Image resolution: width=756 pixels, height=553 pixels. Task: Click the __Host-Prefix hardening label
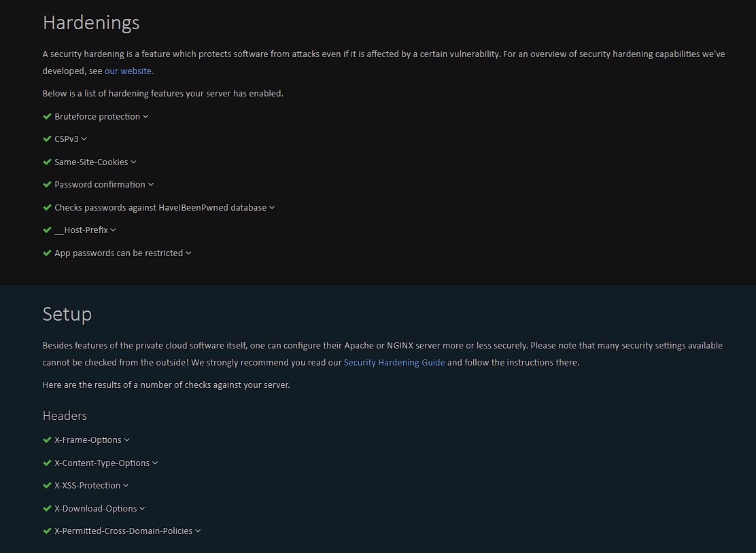click(x=81, y=230)
